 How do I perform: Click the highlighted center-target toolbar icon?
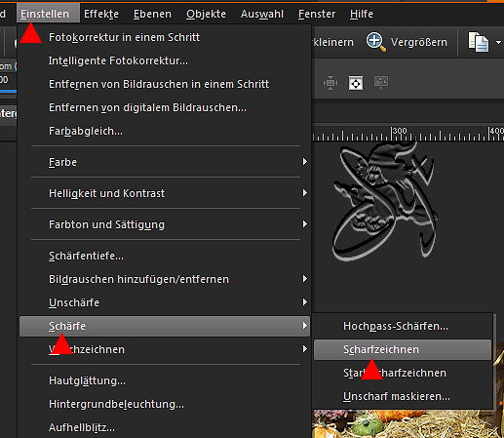[x=356, y=83]
